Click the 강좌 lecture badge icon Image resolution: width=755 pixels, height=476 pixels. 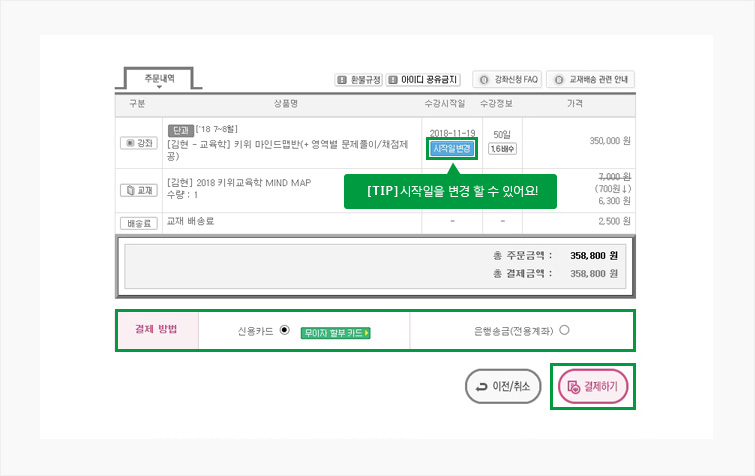(x=138, y=143)
